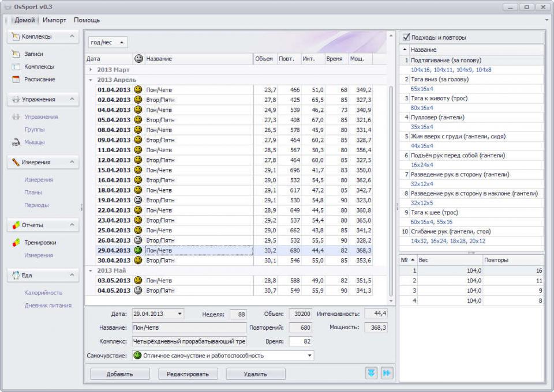
Task: Expand the 2013 Март group
Action: click(x=91, y=70)
